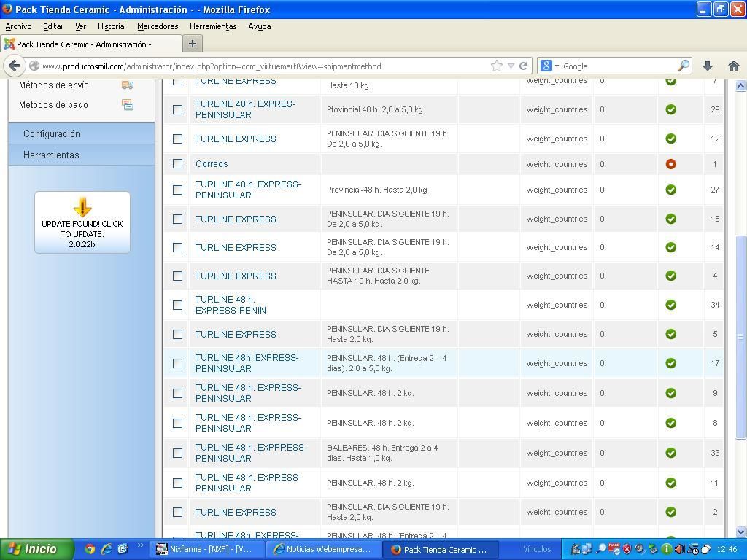Click the 12:46 system clock
The height and width of the screenshot is (560, 747).
(x=727, y=549)
